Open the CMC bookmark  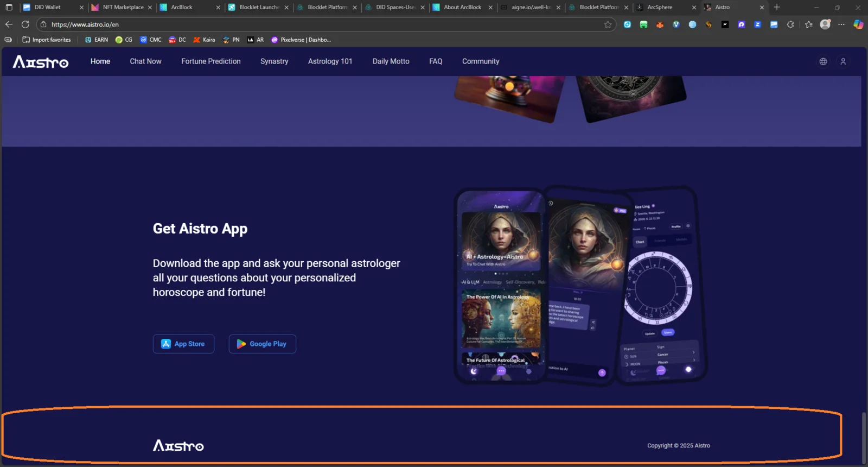(151, 40)
